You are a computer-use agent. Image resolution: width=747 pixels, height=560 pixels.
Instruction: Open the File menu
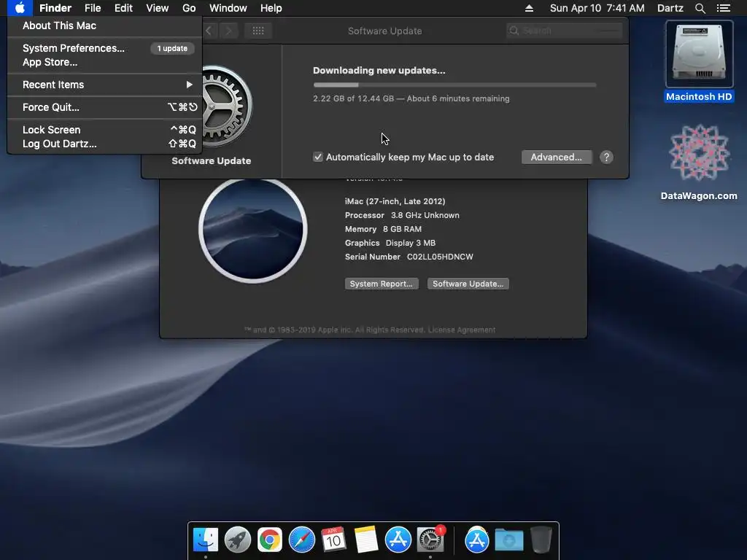pos(93,8)
